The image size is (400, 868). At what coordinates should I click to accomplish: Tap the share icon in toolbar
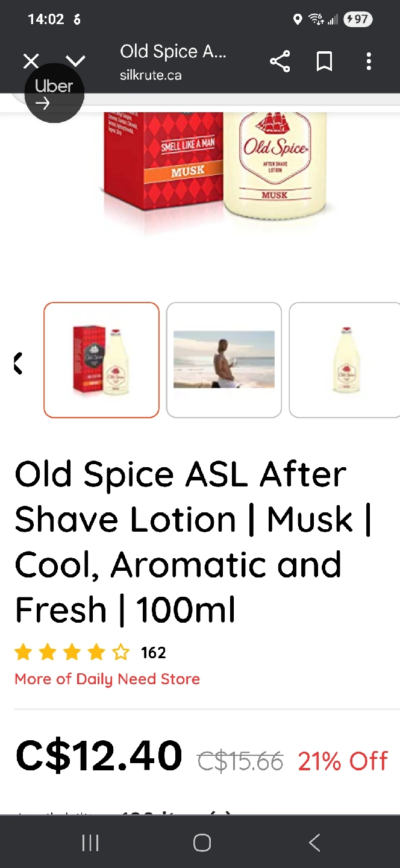tap(280, 61)
